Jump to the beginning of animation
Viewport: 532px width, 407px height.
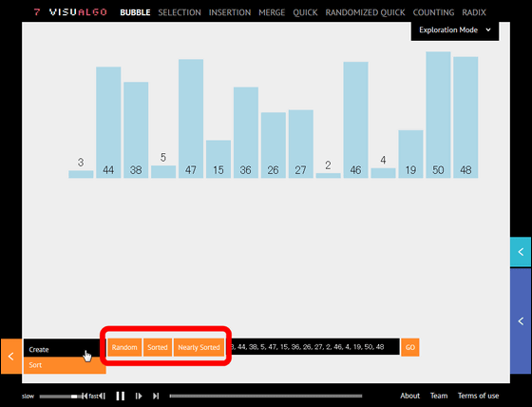coord(85,396)
